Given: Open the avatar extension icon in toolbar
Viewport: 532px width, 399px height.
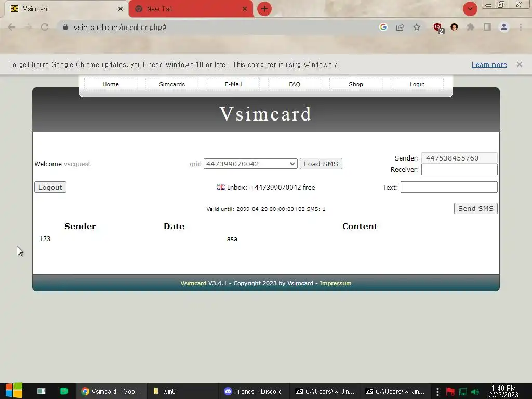Looking at the screenshot, I should coord(454,27).
